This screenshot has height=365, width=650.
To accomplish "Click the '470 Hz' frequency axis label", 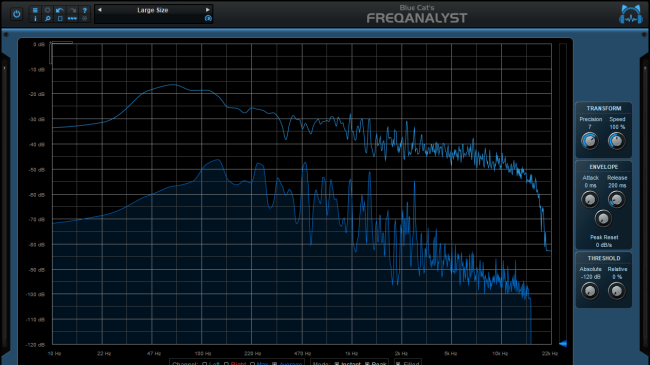I will 302,353.
